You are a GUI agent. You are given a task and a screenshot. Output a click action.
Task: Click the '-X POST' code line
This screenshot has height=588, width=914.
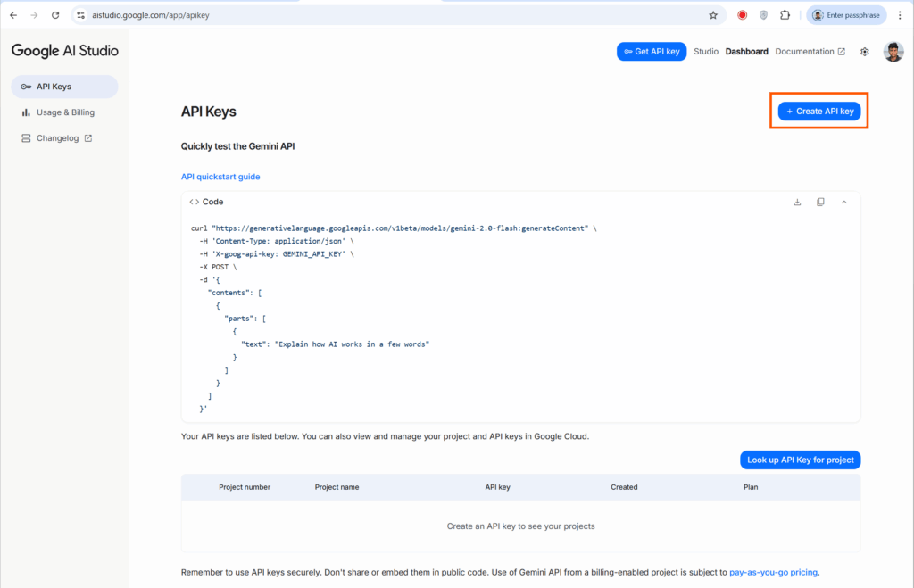coord(218,267)
